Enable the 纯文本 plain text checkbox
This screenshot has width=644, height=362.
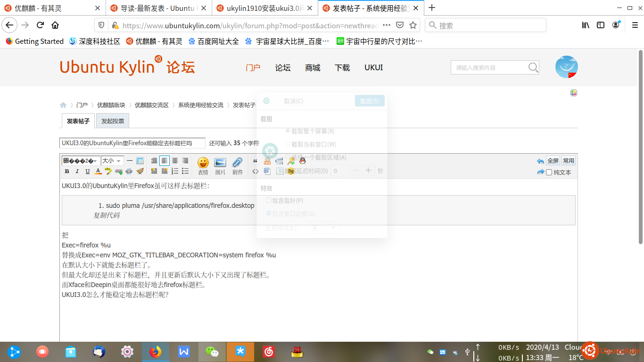549,172
